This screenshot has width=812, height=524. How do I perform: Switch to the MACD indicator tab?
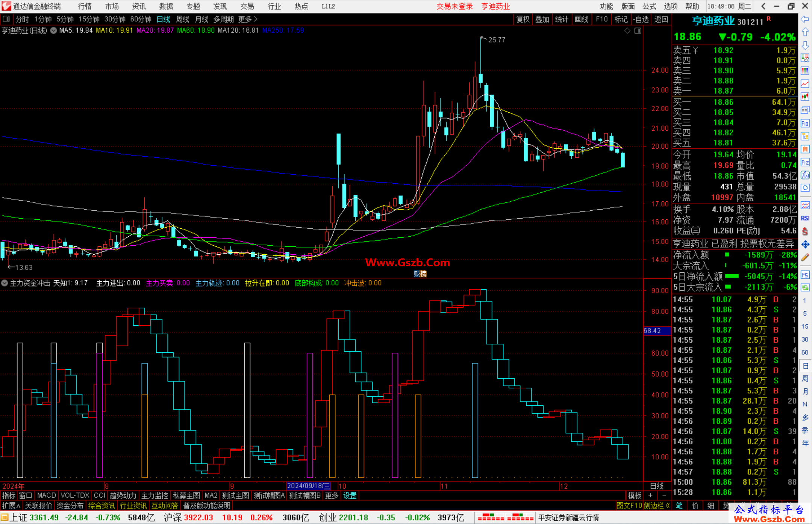tap(47, 495)
